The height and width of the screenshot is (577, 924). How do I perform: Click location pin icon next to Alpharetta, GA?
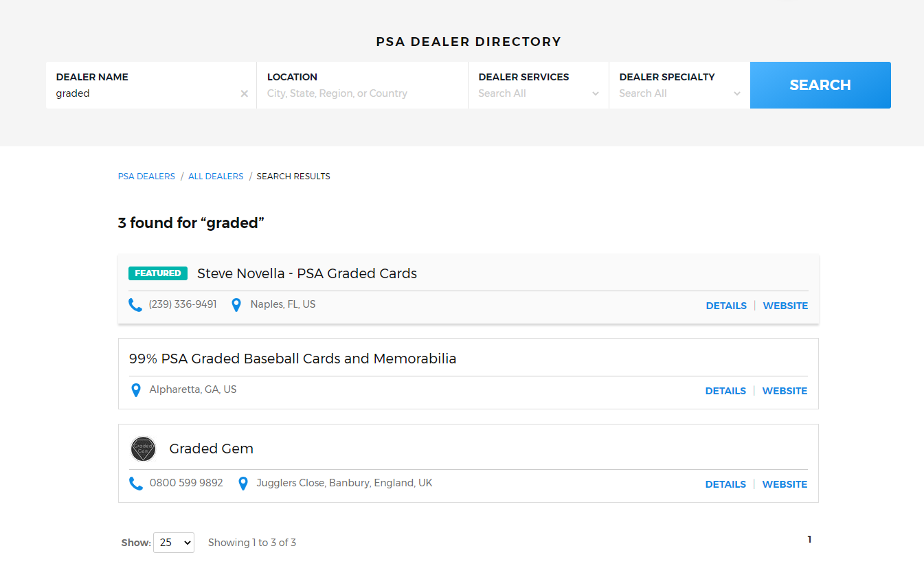(136, 390)
